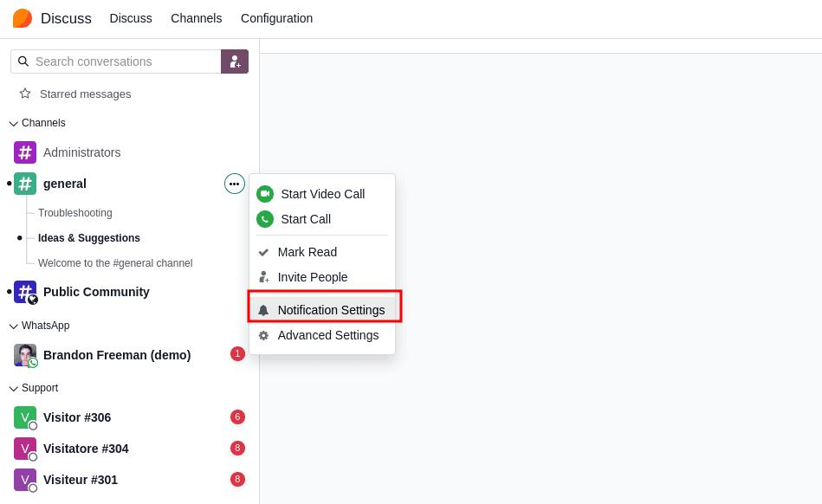Open Advanced Settings from the menu

pos(327,335)
